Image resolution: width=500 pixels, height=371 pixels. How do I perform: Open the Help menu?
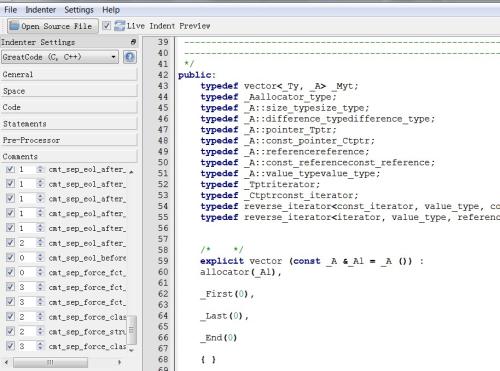(x=111, y=10)
